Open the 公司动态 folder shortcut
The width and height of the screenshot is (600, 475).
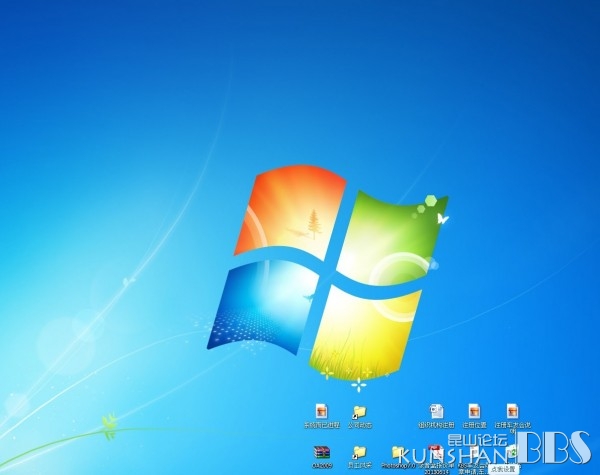coord(360,412)
